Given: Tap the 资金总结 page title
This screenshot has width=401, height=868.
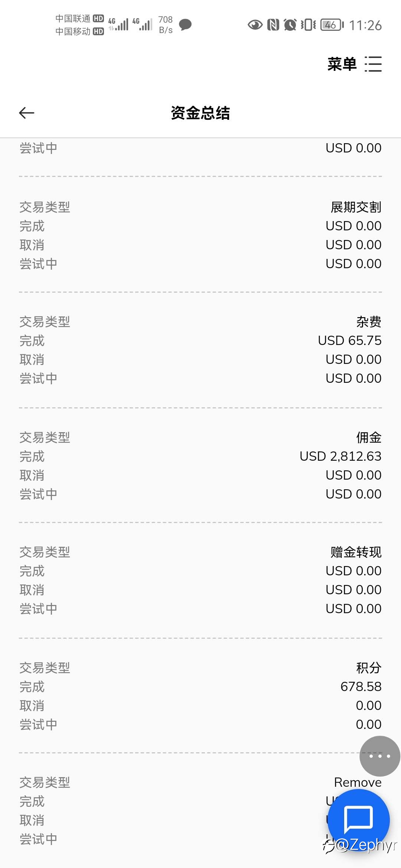Looking at the screenshot, I should point(200,113).
